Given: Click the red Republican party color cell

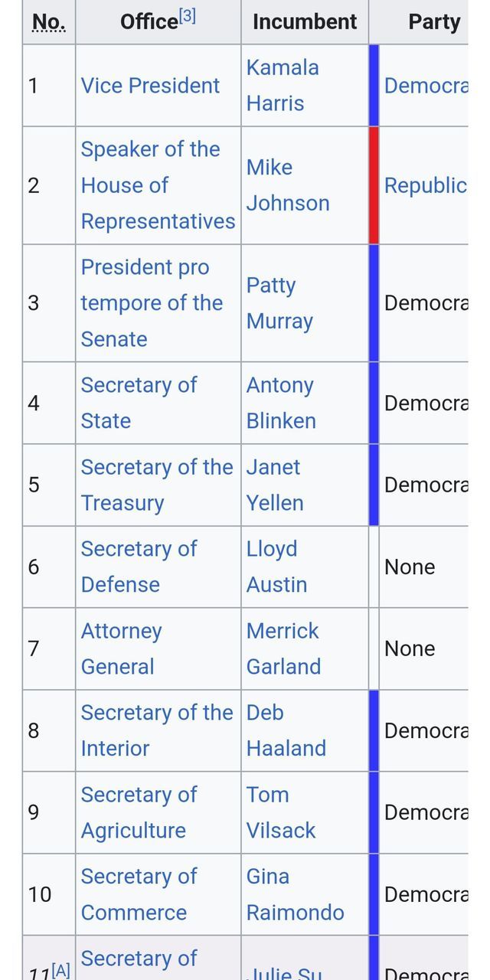Looking at the screenshot, I should click(374, 185).
